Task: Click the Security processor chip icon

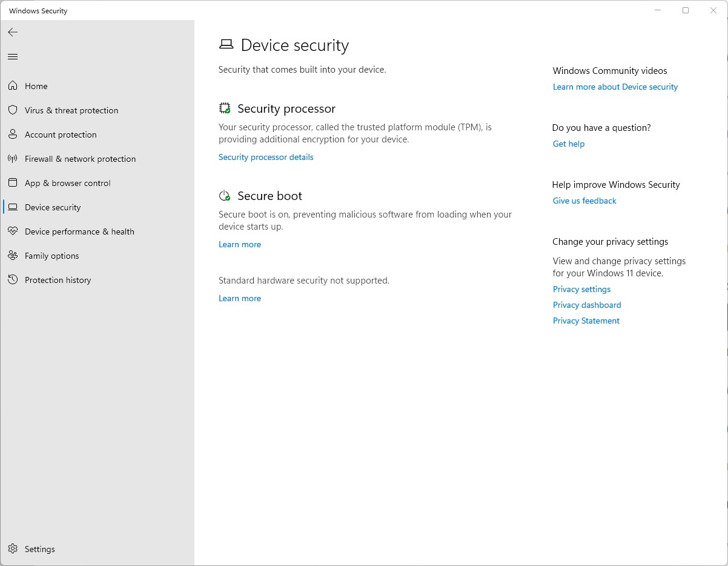Action: tap(225, 108)
